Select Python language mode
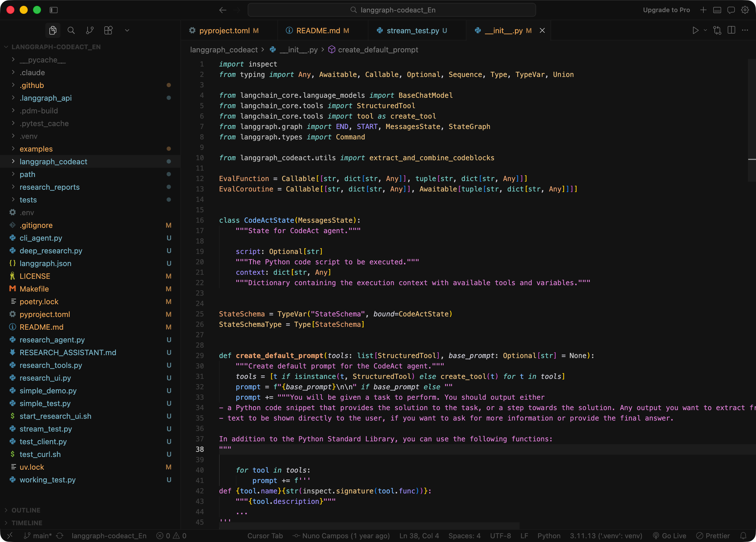This screenshot has width=756, height=542. pyautogui.click(x=549, y=536)
